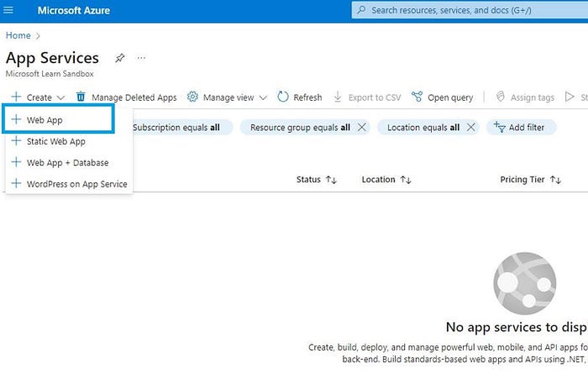The image size is (588, 390).
Task: Click the plus icon beside Static Web App
Action: click(16, 140)
